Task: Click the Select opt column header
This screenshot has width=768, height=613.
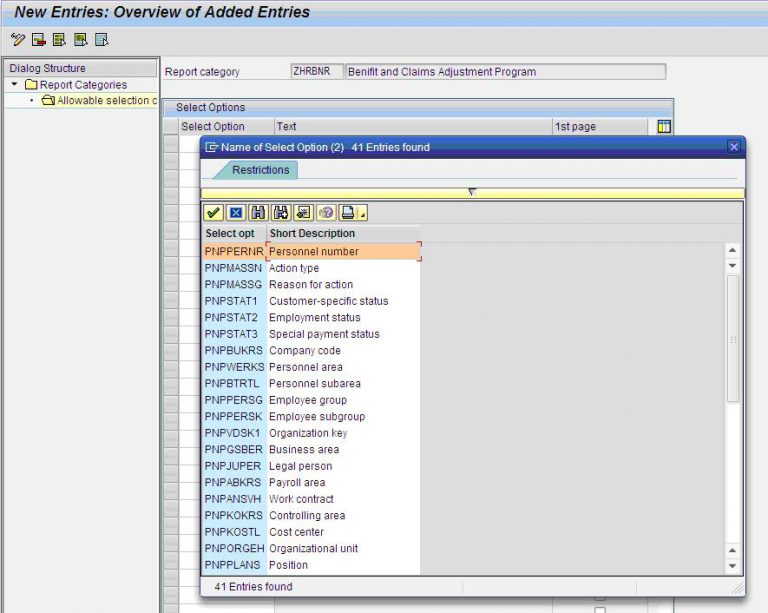Action: click(x=234, y=233)
